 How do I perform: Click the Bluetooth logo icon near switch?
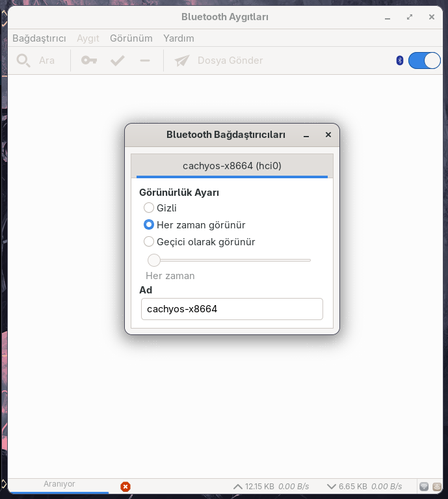400,61
